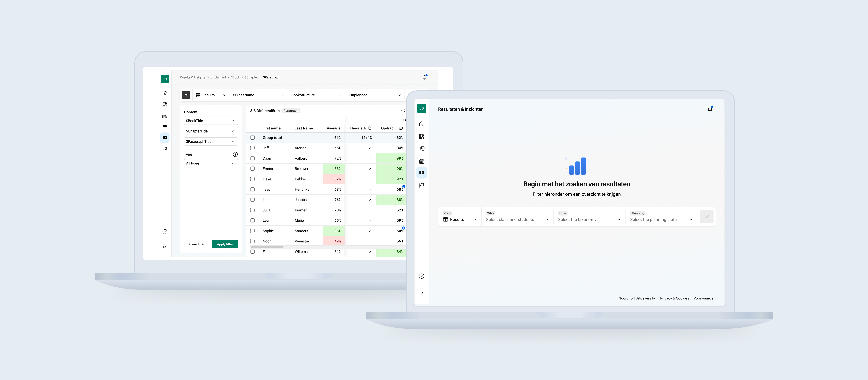Click the help question mark next to Type
This screenshot has width=868, height=380.
tap(235, 154)
